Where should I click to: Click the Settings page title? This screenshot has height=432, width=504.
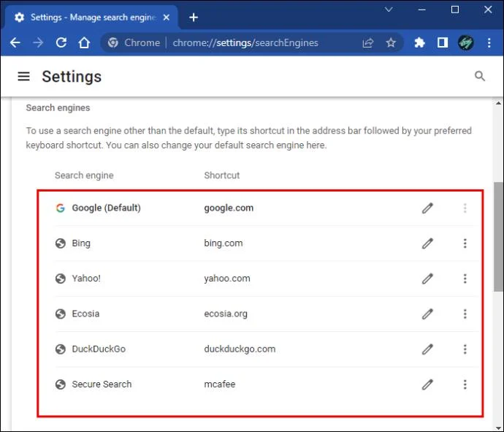click(72, 77)
